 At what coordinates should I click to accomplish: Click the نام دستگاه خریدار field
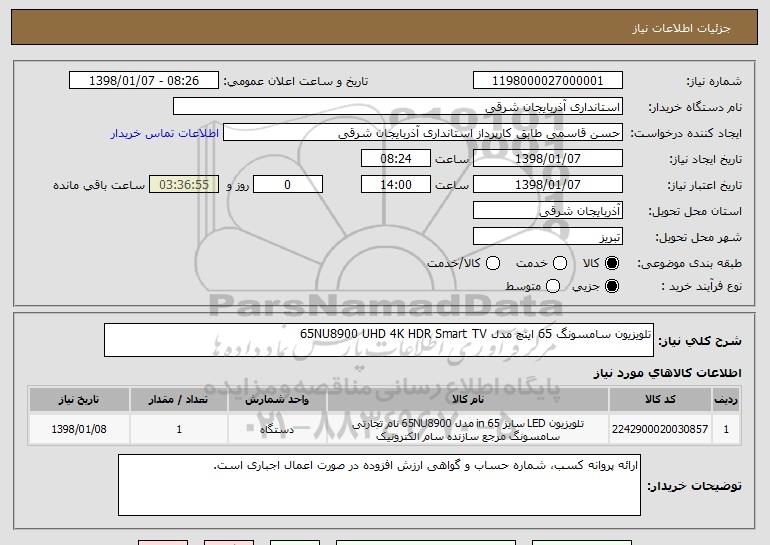(398, 107)
